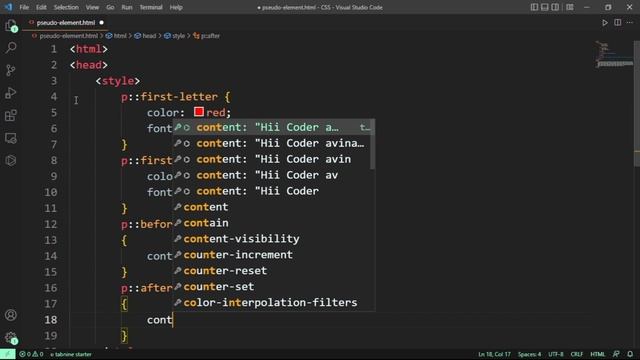Open notifications bell in status bar
The image size is (640, 360).
coord(630,354)
